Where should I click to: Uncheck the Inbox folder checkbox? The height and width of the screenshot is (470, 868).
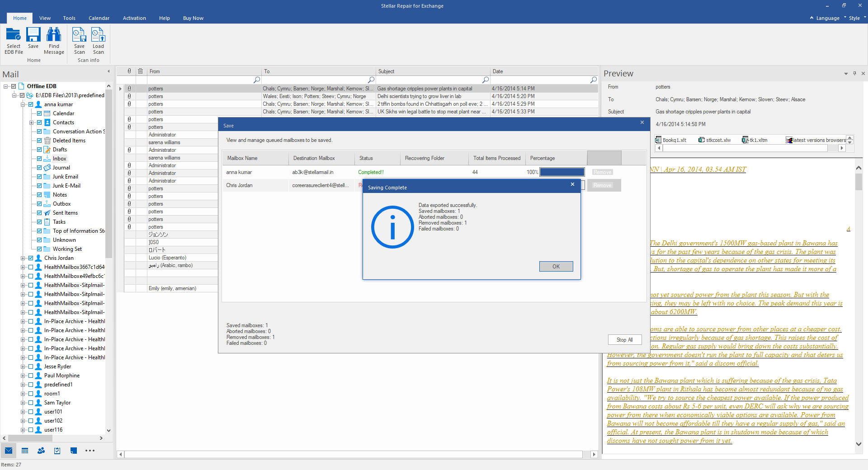[39, 159]
